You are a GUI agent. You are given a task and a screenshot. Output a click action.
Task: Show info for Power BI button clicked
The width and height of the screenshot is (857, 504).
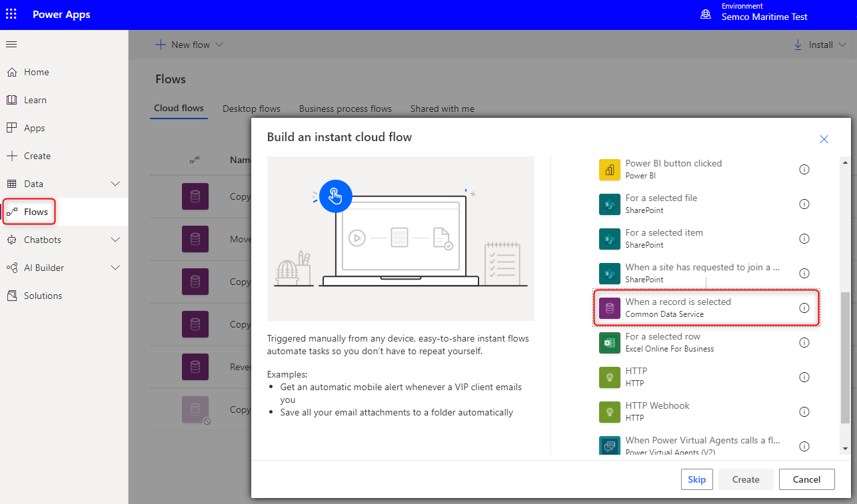pos(804,170)
